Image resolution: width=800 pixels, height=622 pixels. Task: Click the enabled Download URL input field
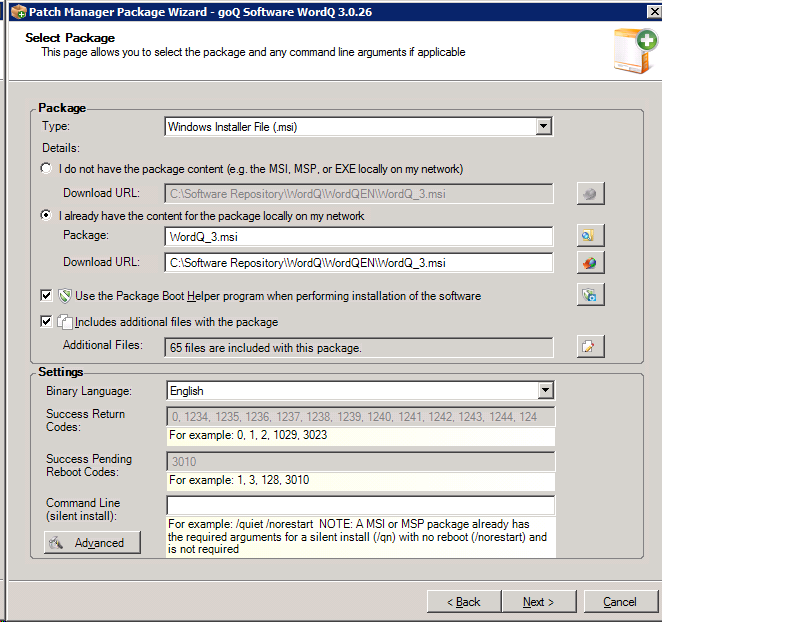(x=359, y=263)
